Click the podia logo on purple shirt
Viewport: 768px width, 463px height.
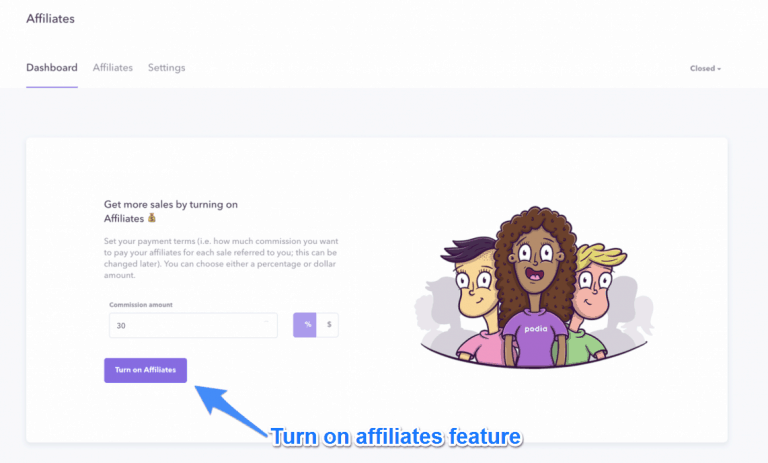pos(535,328)
